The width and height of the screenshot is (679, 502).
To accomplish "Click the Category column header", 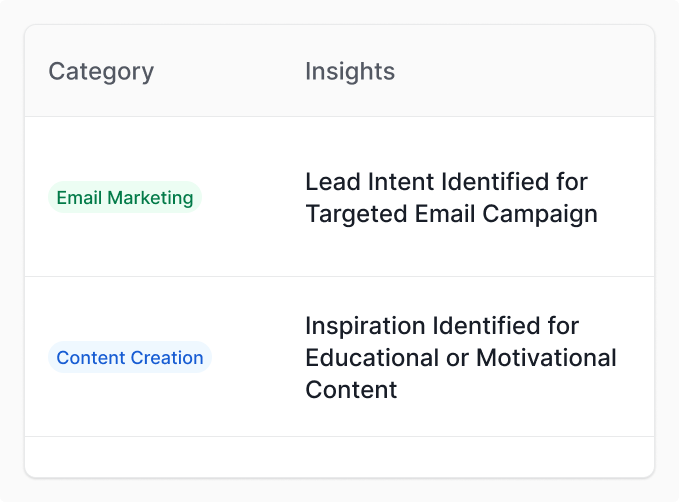I will tap(101, 72).
